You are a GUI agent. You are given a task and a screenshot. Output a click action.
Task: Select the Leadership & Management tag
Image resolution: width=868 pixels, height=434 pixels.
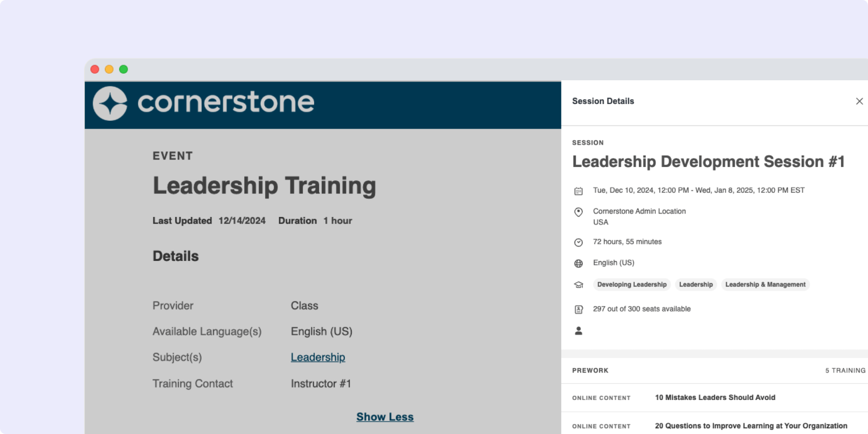pos(765,284)
